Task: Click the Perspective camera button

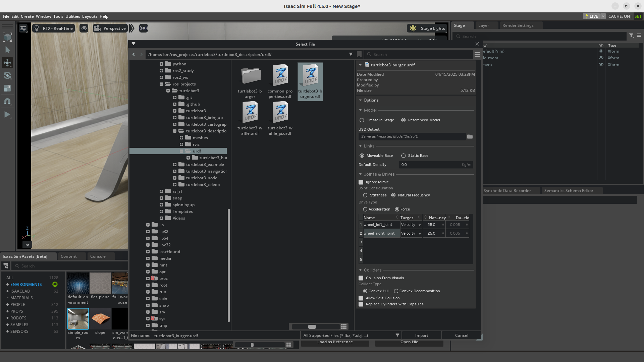Action: pyautogui.click(x=110, y=28)
